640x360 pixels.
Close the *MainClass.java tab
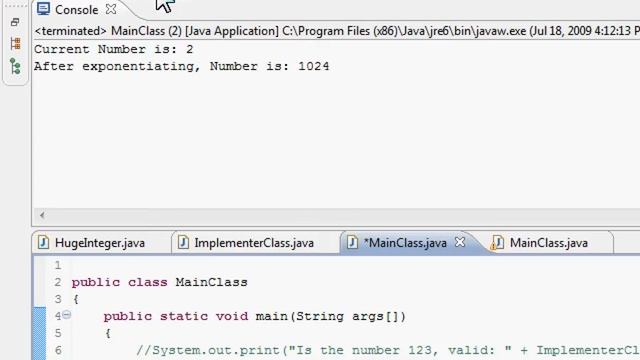pyautogui.click(x=460, y=242)
